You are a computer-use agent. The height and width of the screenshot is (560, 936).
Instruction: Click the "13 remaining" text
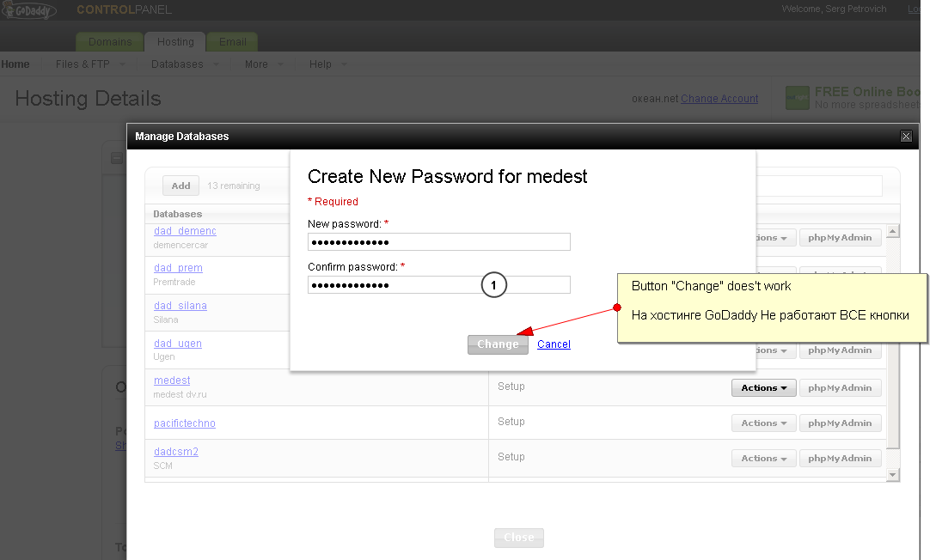pos(234,186)
